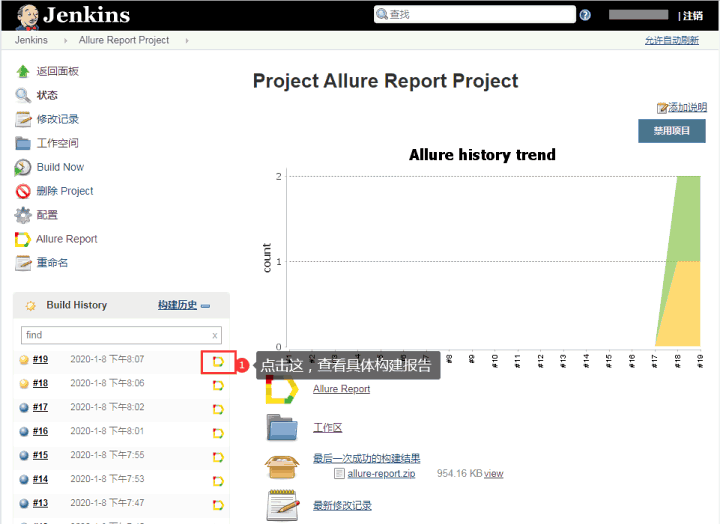
Task: Click Allure Report Project breadcrumb
Action: tap(124, 40)
